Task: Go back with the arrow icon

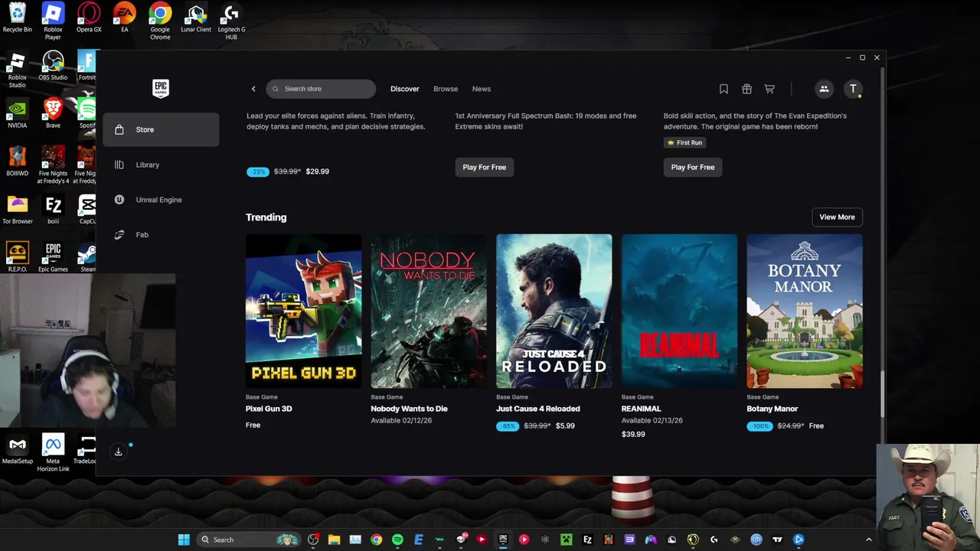Action: coord(253,89)
